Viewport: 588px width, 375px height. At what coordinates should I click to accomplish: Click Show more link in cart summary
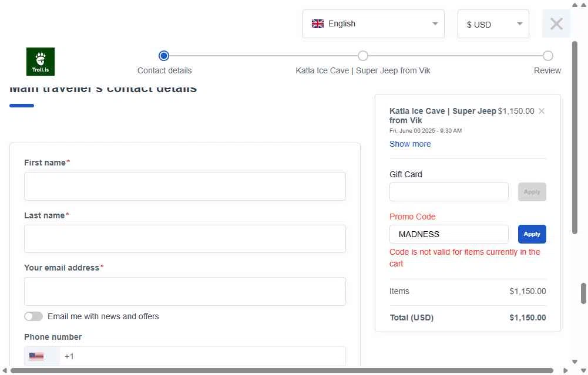pyautogui.click(x=410, y=144)
